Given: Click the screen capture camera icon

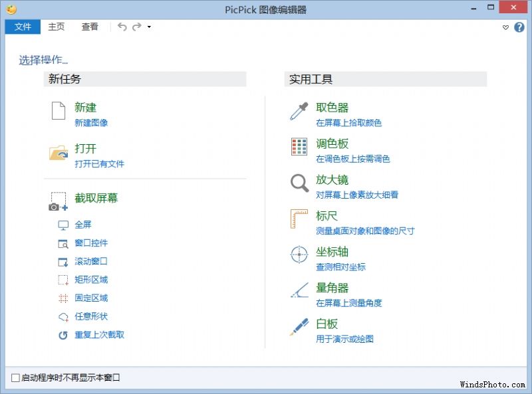Looking at the screenshot, I should pyautogui.click(x=58, y=201).
